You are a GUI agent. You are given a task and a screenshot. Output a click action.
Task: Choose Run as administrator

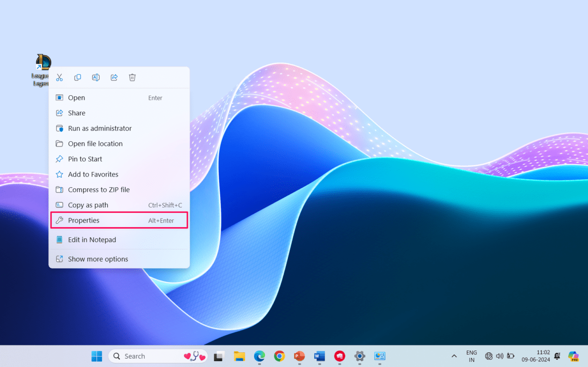pyautogui.click(x=100, y=128)
